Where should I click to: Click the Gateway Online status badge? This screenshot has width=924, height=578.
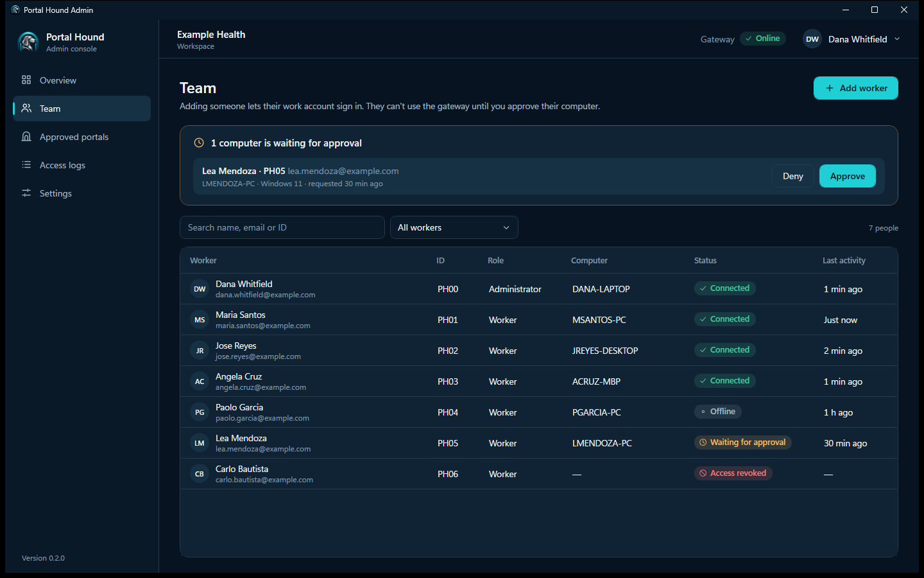763,39
